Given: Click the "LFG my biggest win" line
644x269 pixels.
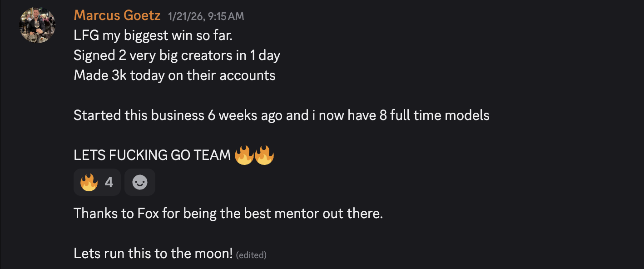Looking at the screenshot, I should (x=153, y=35).
